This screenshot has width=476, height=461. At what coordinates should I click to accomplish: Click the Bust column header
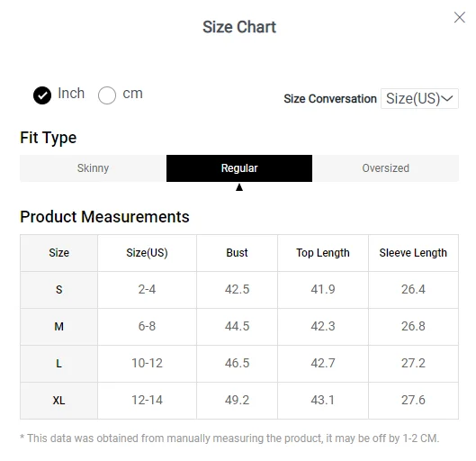[237, 253]
